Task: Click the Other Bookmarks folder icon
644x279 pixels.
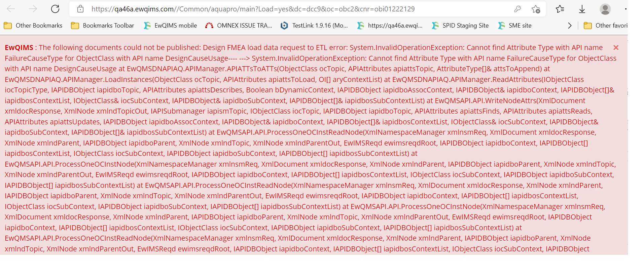Action: click(x=8, y=26)
